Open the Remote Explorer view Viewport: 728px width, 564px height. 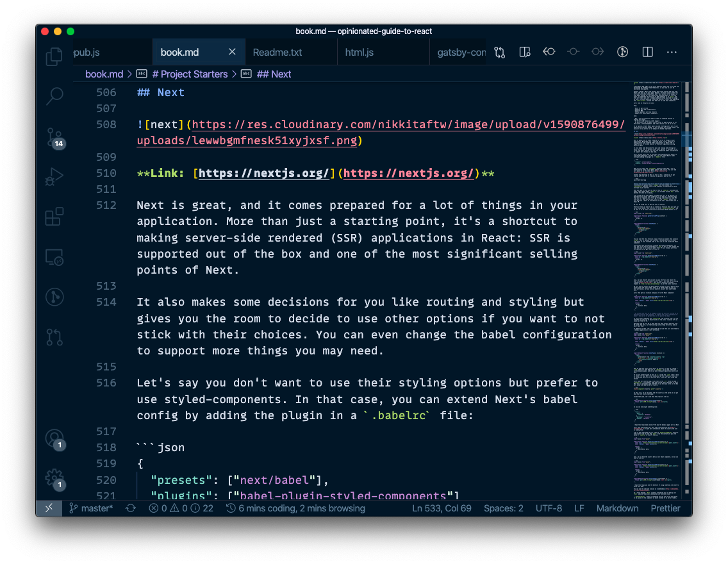tap(54, 257)
